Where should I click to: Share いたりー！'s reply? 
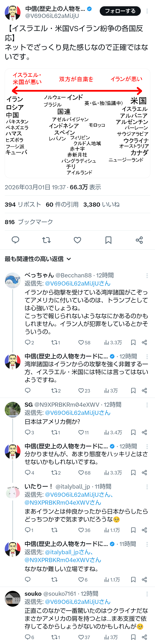pos(145,530)
